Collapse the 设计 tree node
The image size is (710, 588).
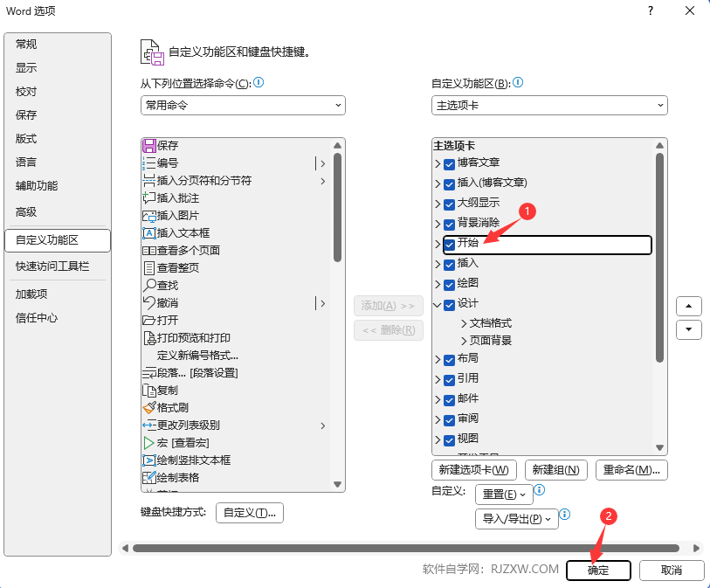pos(438,305)
